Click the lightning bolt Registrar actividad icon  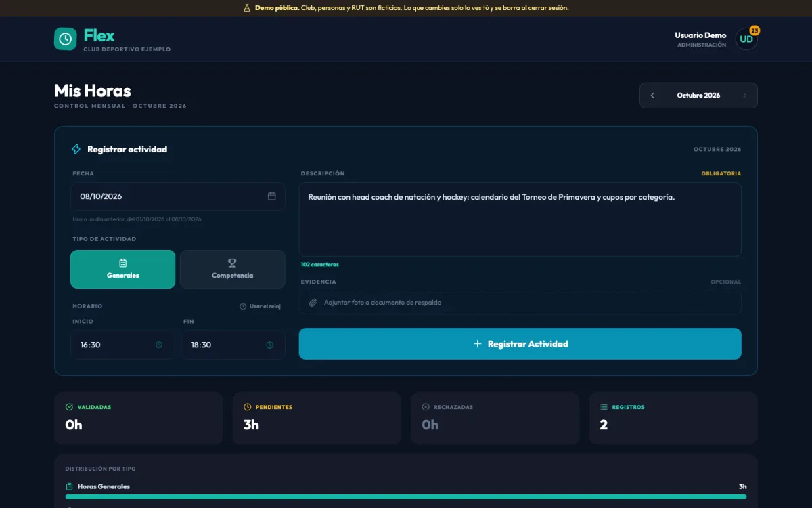[76, 149]
